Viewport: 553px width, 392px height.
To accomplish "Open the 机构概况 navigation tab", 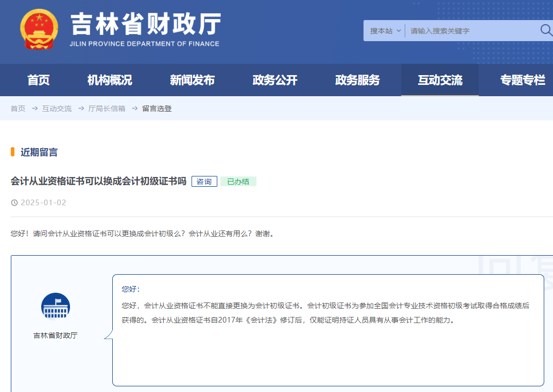I will [110, 80].
